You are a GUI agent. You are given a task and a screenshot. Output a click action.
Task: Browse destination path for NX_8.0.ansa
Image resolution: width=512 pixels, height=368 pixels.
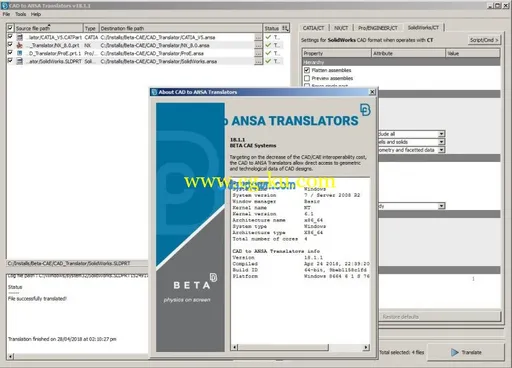click(x=258, y=45)
